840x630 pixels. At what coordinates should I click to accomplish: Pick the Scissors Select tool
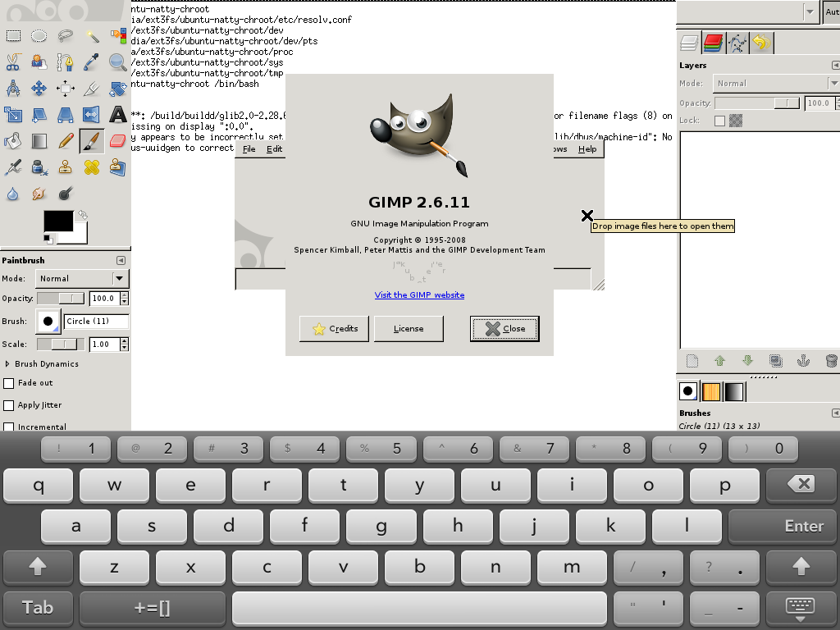[x=13, y=62]
